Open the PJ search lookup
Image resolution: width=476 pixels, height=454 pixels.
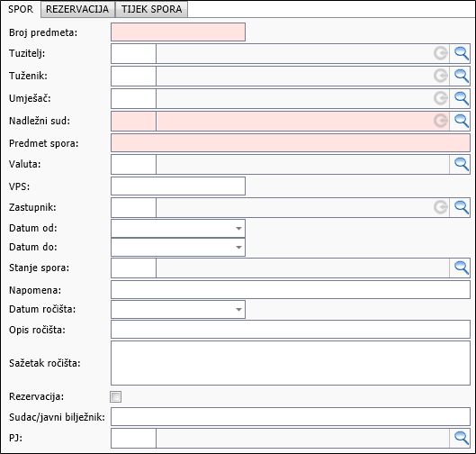pos(461,438)
